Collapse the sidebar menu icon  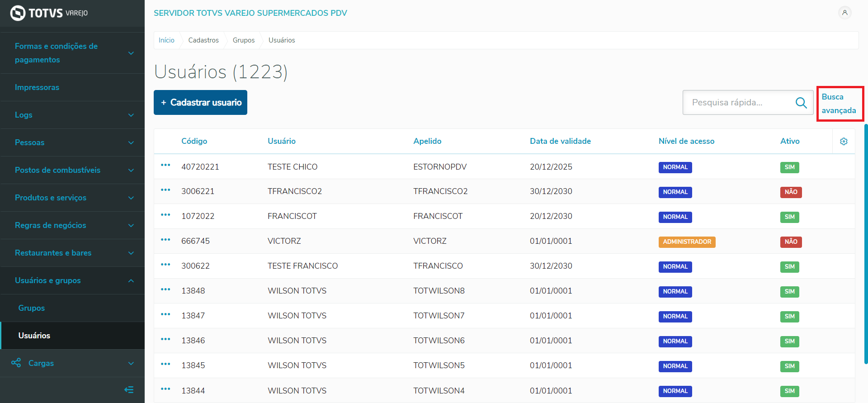pyautogui.click(x=129, y=390)
